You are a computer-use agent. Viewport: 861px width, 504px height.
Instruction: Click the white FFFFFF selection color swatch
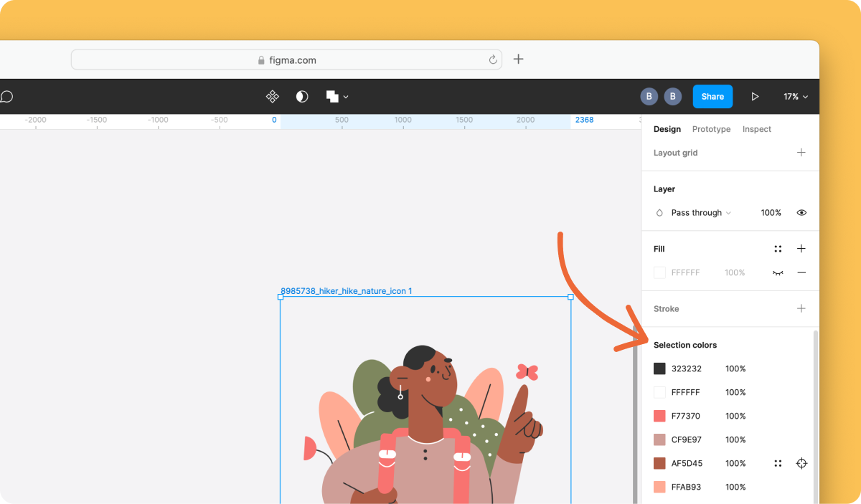tap(659, 392)
